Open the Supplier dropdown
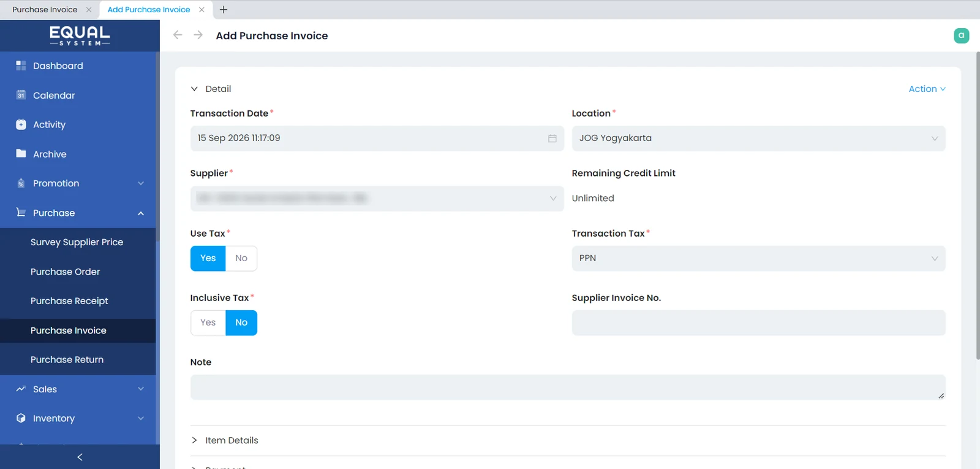Image resolution: width=980 pixels, height=469 pixels. click(377, 199)
